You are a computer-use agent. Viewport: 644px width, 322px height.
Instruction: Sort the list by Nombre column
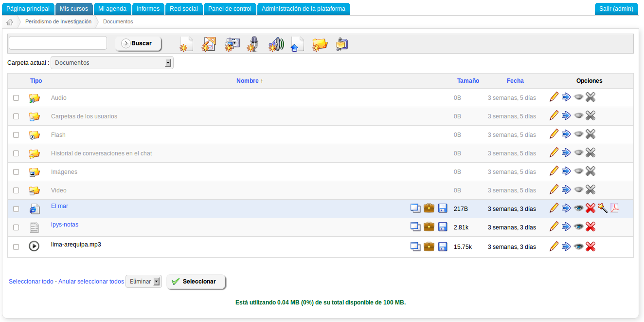click(249, 81)
